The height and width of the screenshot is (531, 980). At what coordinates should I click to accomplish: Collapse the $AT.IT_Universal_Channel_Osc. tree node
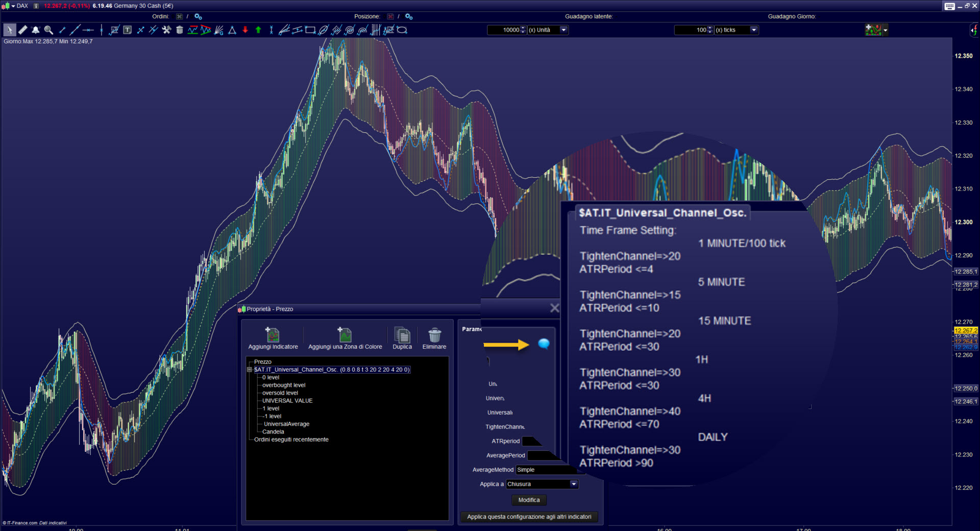tap(250, 370)
